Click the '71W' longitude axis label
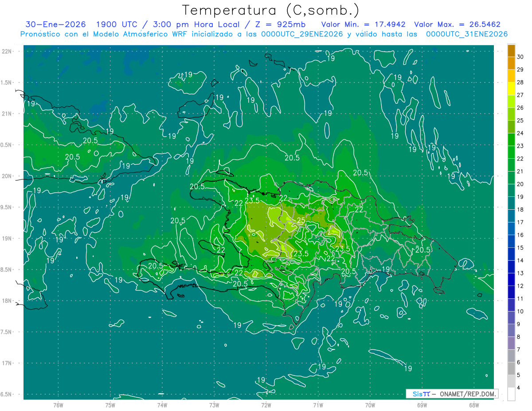The height and width of the screenshot is (411, 532). [318, 404]
